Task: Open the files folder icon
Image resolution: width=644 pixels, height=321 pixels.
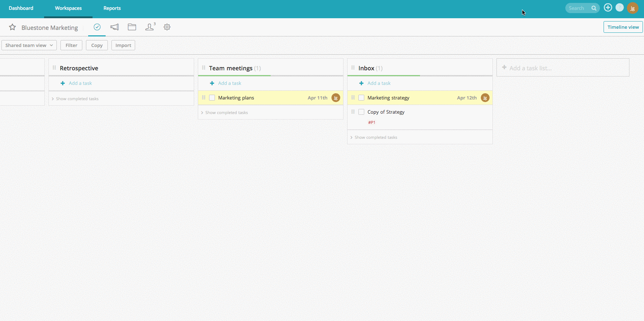Action: pos(132,27)
